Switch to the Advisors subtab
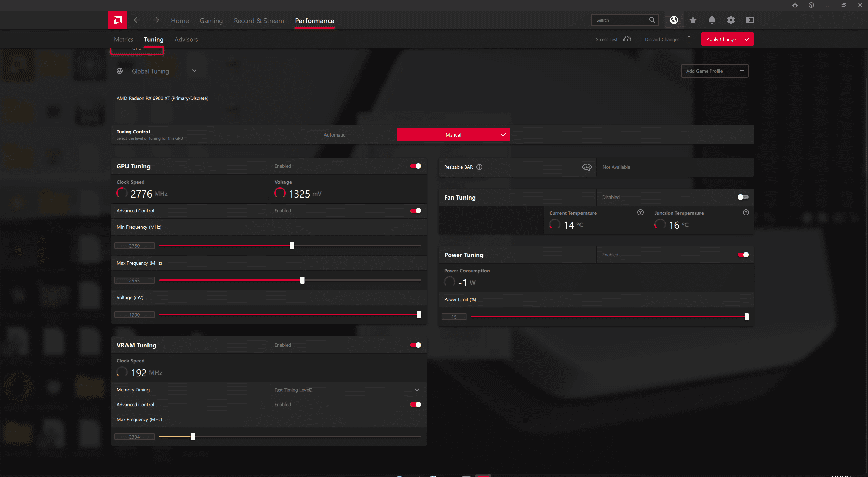The width and height of the screenshot is (868, 477). coord(186,39)
